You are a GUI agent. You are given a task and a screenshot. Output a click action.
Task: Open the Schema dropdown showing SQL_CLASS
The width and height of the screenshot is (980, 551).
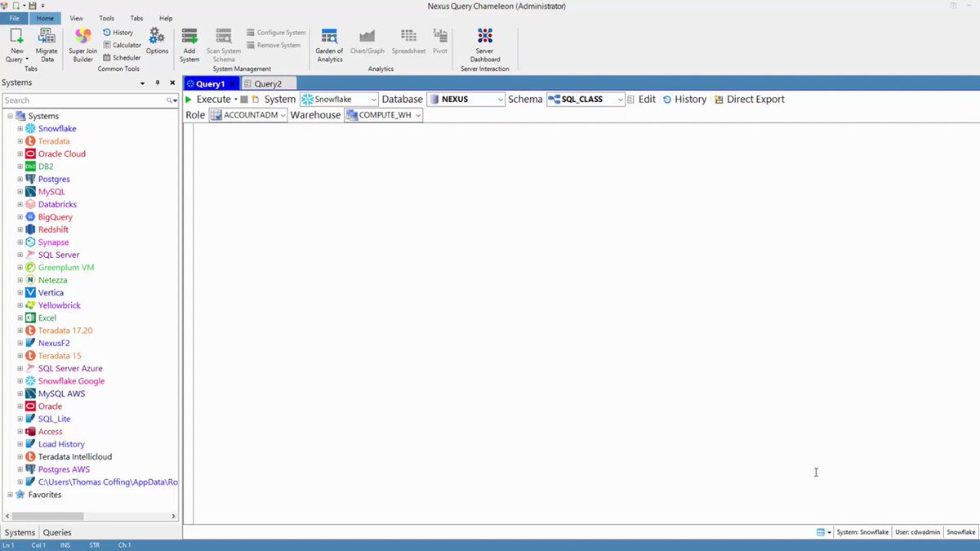click(586, 100)
